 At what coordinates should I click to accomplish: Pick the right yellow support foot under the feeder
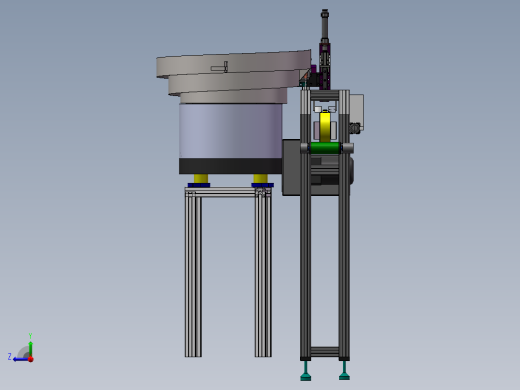coord(260,178)
